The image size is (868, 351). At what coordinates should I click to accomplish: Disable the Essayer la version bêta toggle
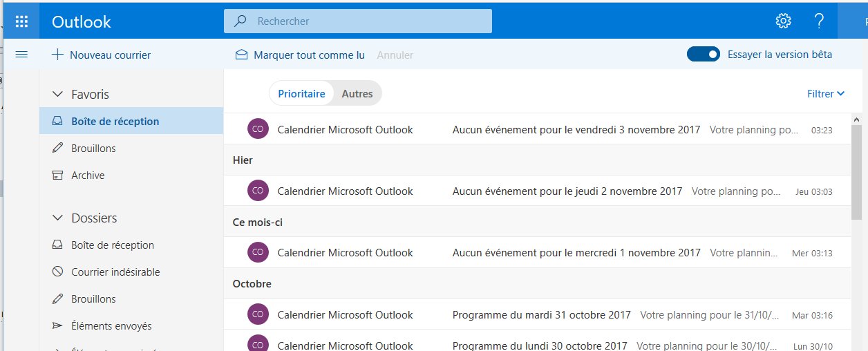[x=704, y=55]
